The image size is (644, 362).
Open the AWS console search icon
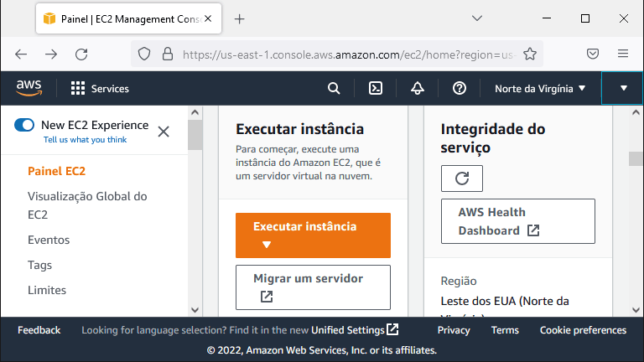(x=334, y=88)
